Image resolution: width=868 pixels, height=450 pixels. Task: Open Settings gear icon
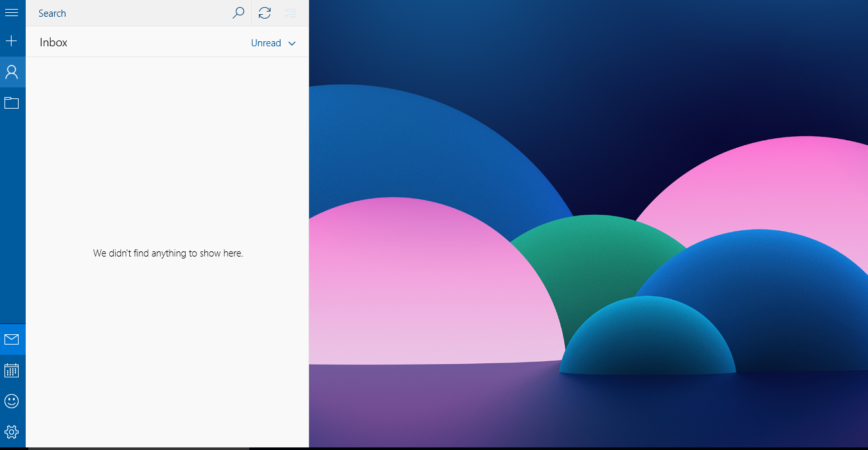(x=12, y=432)
